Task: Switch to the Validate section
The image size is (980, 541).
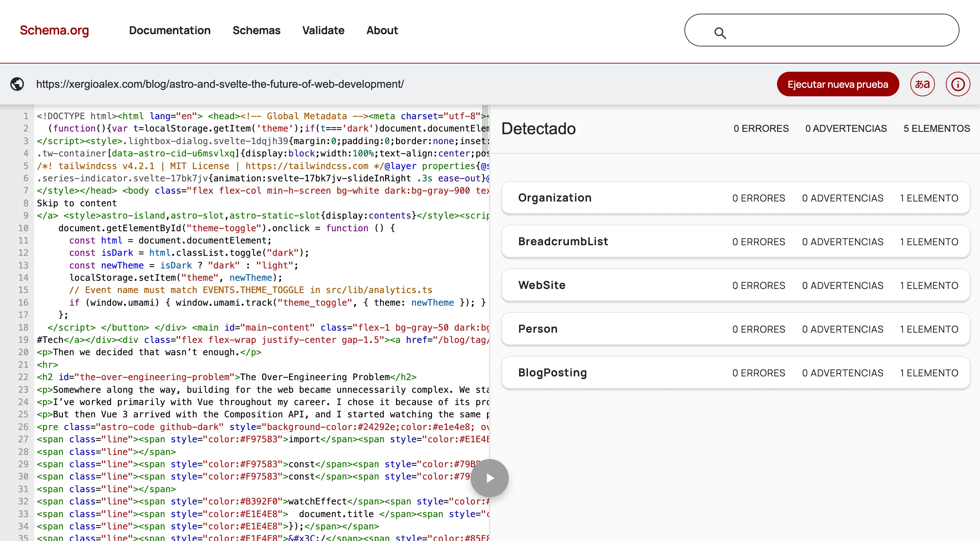Action: pos(323,30)
